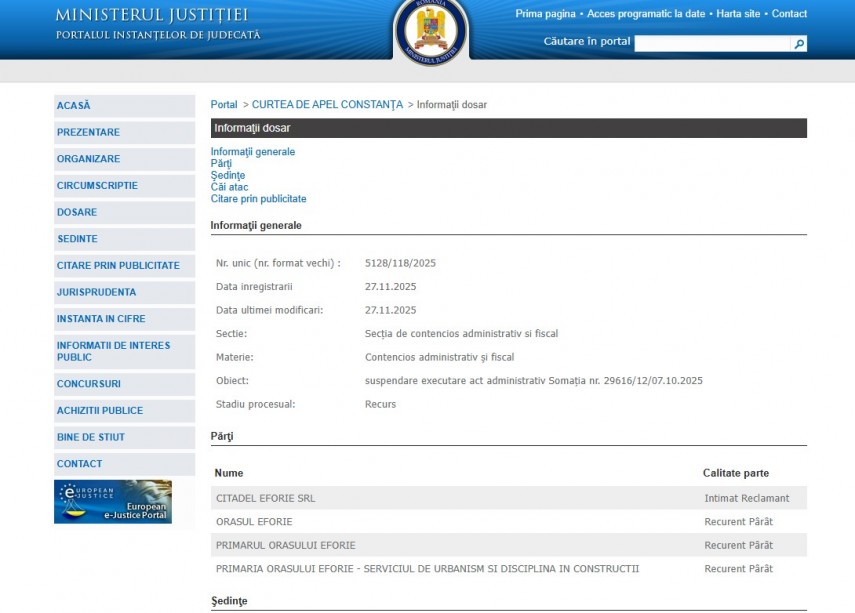Go to Harta site
Viewport: 855px width, 613px height.
click(738, 14)
